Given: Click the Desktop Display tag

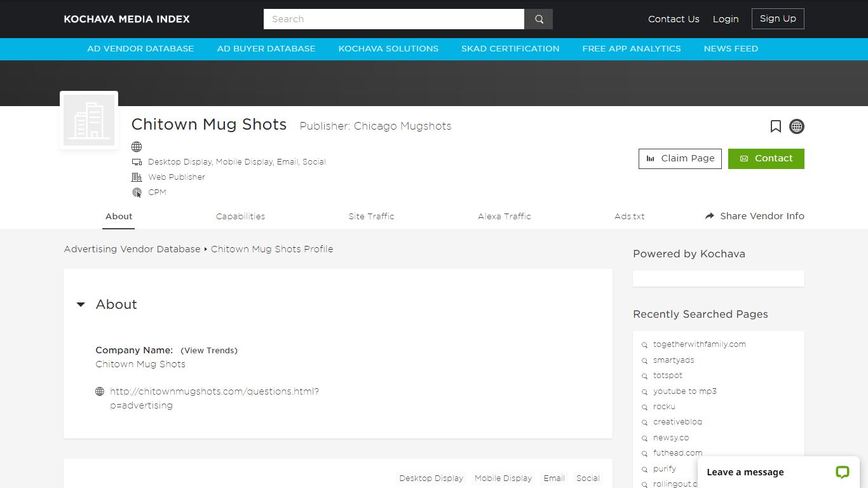Looking at the screenshot, I should (431, 478).
